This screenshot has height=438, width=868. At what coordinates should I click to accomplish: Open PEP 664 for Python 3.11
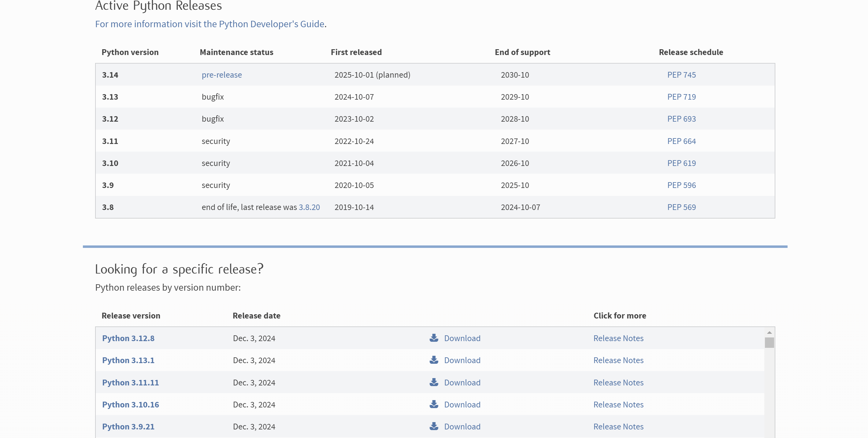(x=681, y=141)
